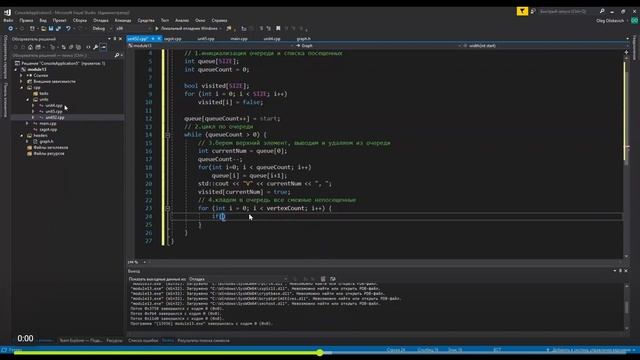
Task: Open the 'Справка' menu
Action: point(219,20)
